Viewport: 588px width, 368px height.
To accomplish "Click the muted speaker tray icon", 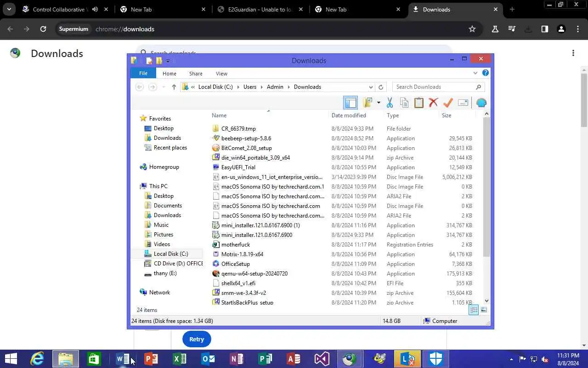I will click(545, 359).
